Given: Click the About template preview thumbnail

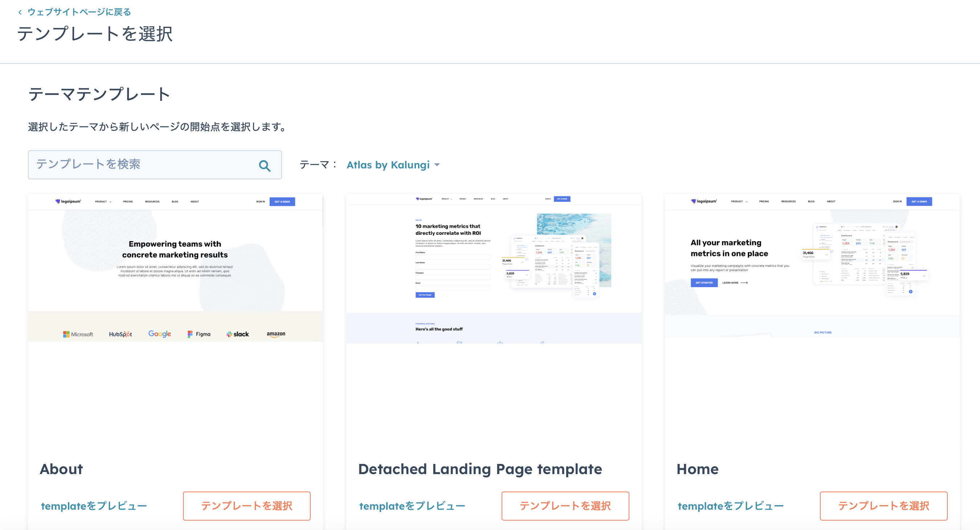Looking at the screenshot, I should pos(175,323).
